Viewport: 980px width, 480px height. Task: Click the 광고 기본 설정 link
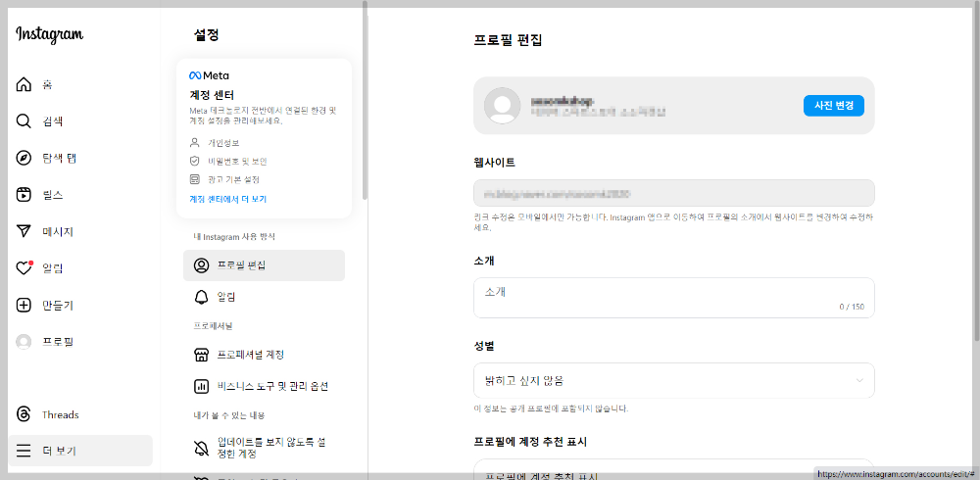234,179
